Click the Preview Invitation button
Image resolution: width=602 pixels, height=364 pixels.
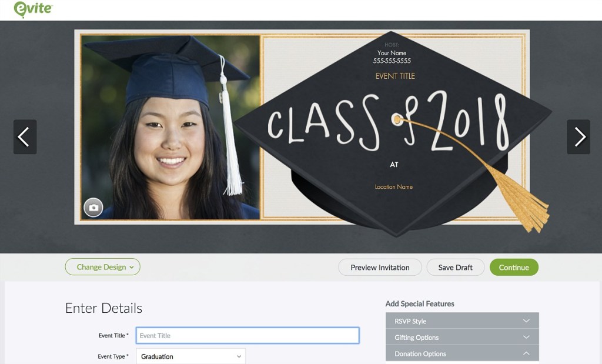380,267
